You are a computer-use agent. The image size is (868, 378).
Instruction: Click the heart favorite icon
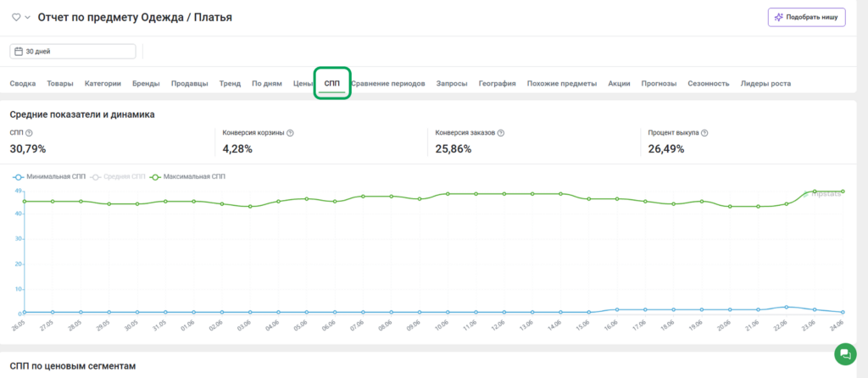click(17, 18)
